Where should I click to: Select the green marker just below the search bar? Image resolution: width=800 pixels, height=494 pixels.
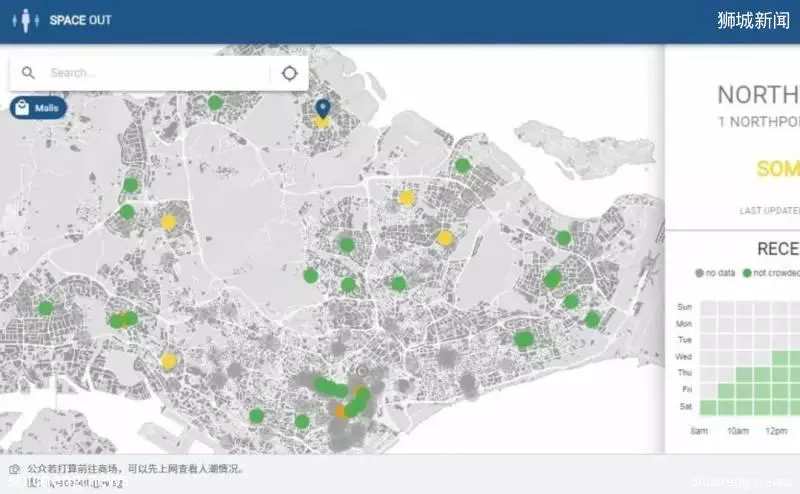point(215,103)
